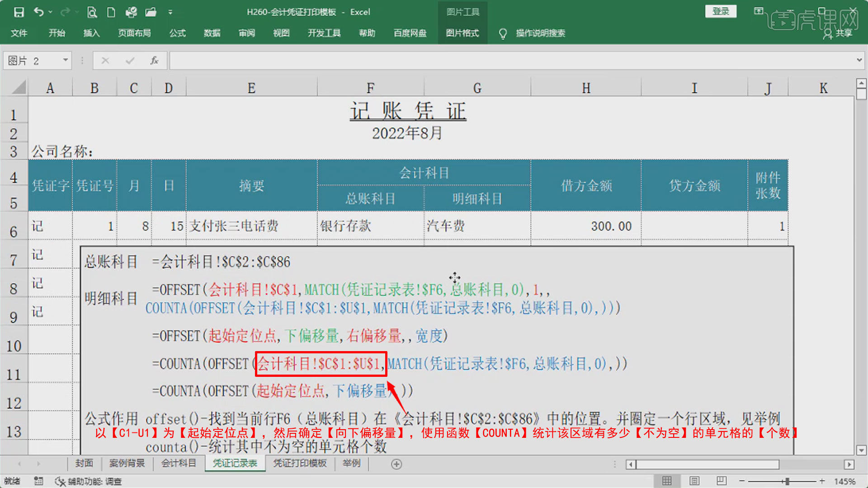Open Print Preview from quick access toolbar

(92, 12)
